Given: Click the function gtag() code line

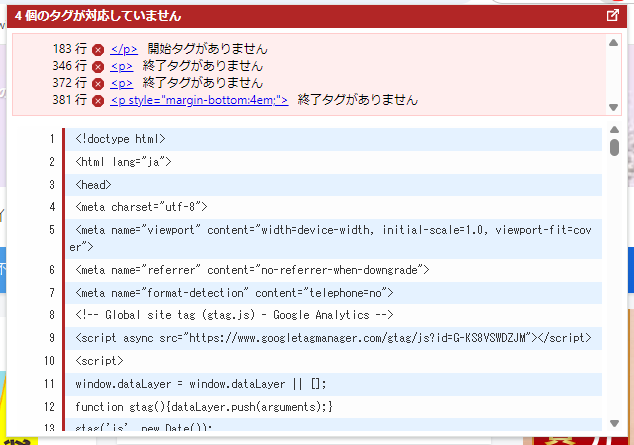Looking at the screenshot, I should pos(203,406).
